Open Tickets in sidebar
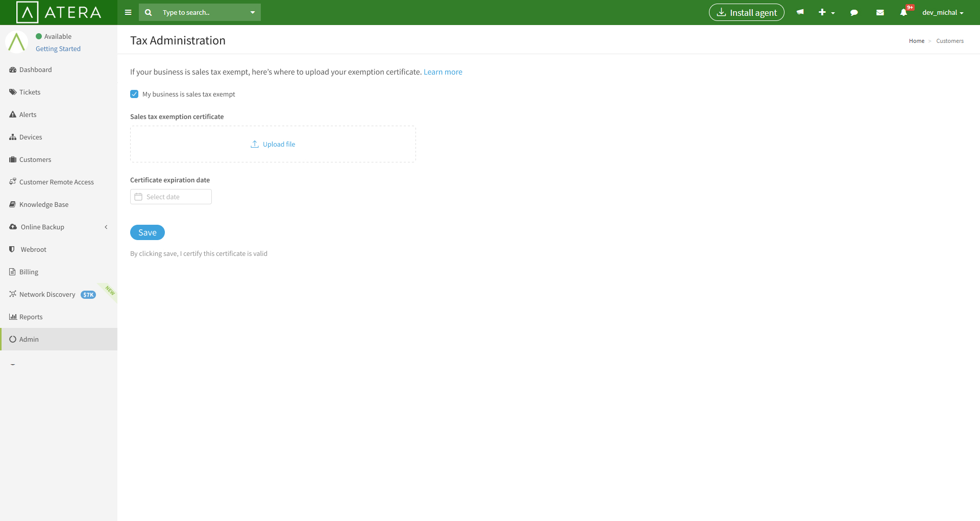 [59, 92]
